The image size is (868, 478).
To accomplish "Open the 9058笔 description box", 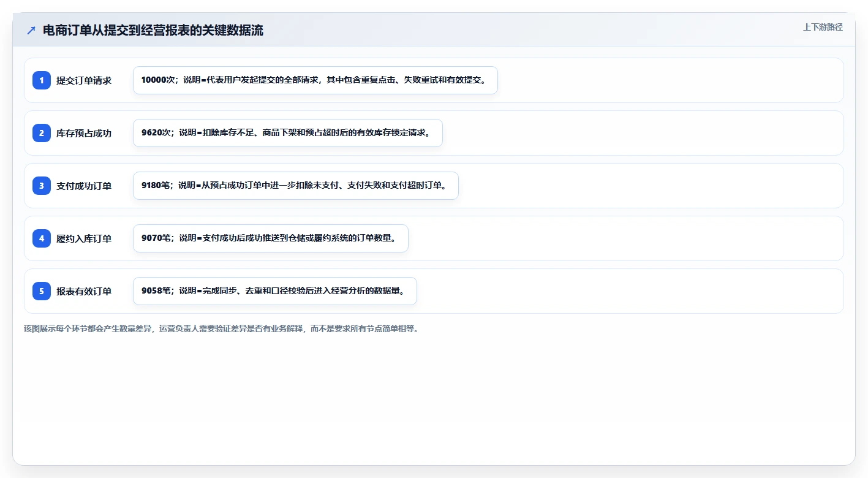I will [275, 291].
